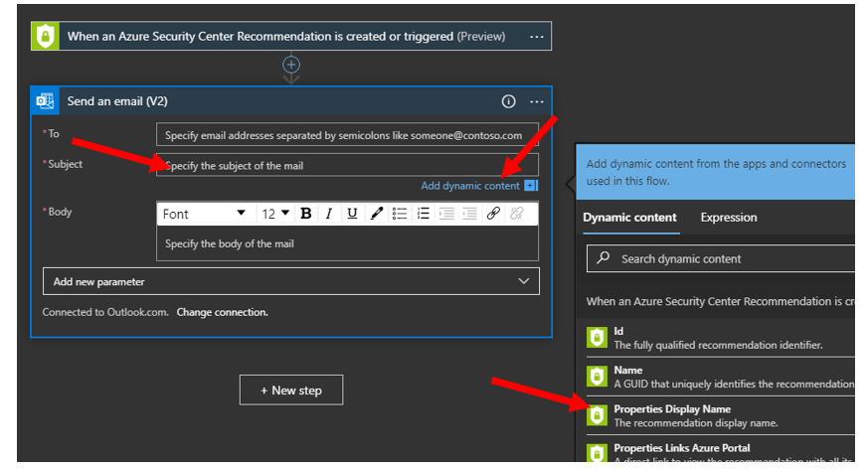
Task: Click the Properties Links Azure Portal shield icon
Action: 597,453
